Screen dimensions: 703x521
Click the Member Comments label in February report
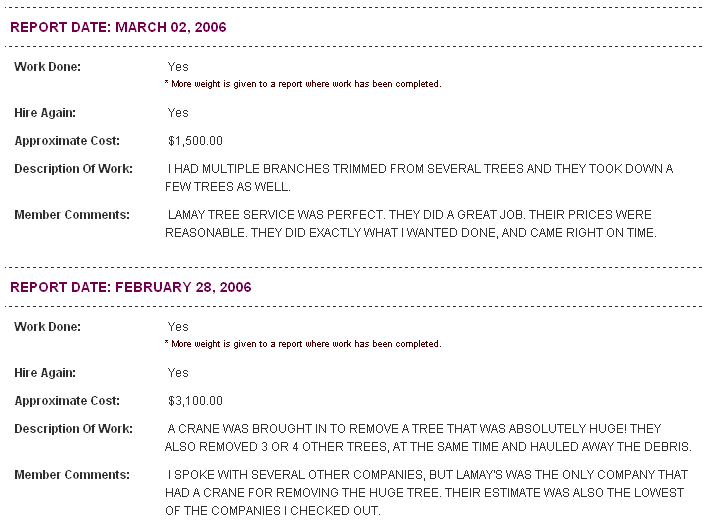pos(72,475)
